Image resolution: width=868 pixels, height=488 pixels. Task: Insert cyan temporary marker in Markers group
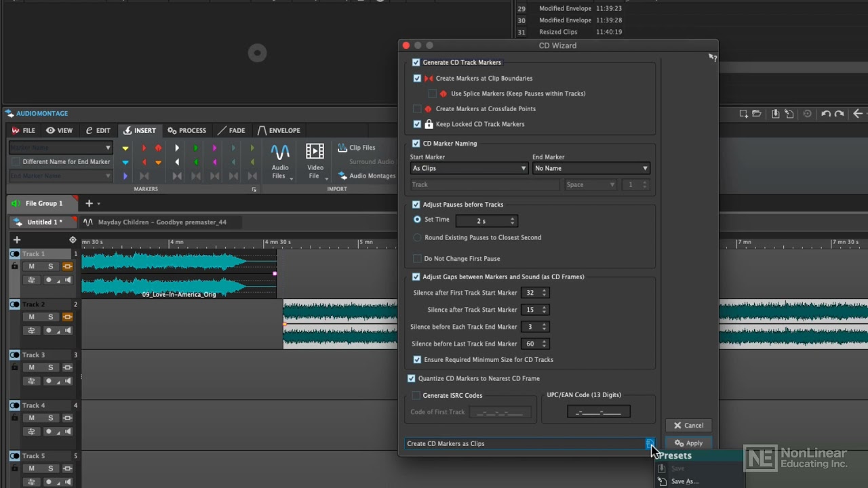tap(125, 162)
